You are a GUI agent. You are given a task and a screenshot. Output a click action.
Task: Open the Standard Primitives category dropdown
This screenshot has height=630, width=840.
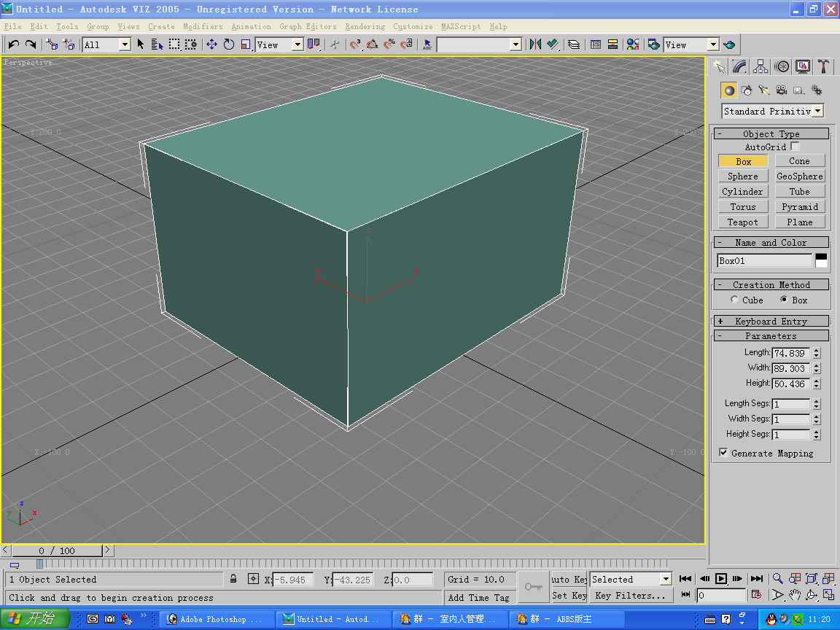point(817,112)
